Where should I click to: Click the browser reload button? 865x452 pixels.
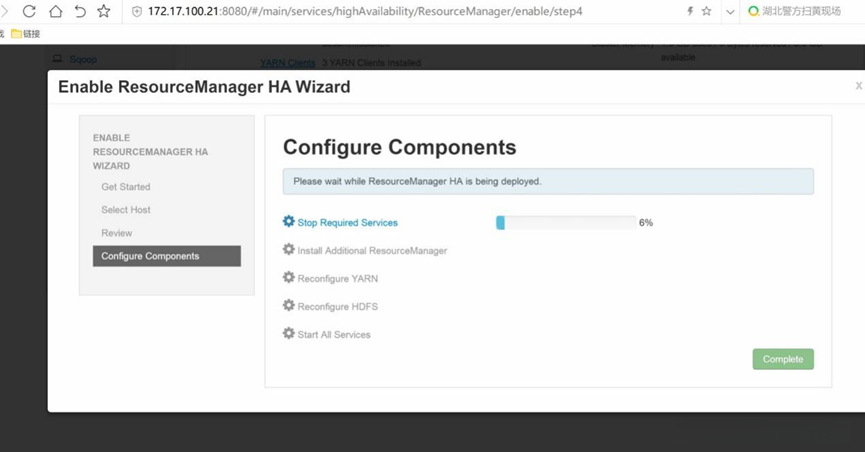[x=29, y=11]
